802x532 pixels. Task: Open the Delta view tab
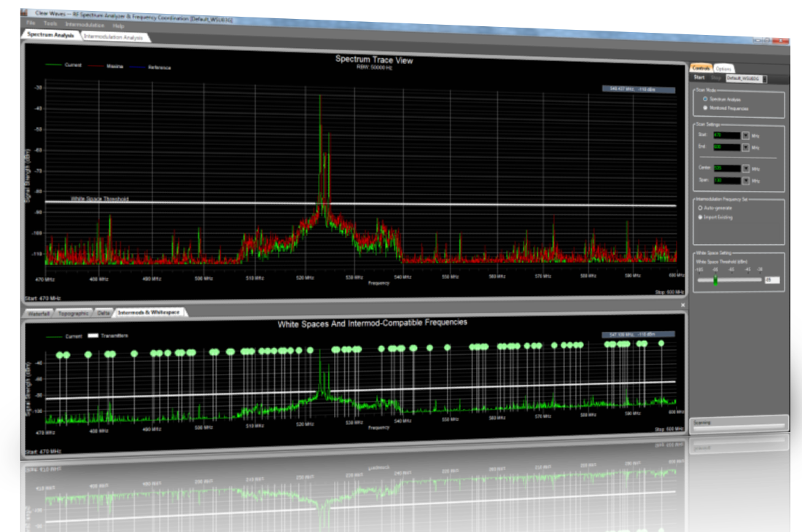[x=104, y=313]
